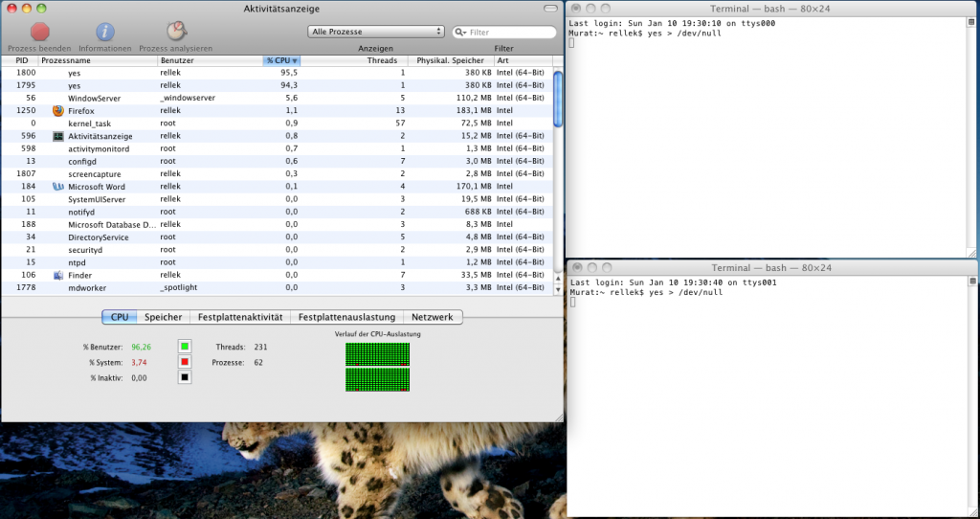
Task: Click the ttys001 Terminal window title bar
Action: click(x=772, y=267)
